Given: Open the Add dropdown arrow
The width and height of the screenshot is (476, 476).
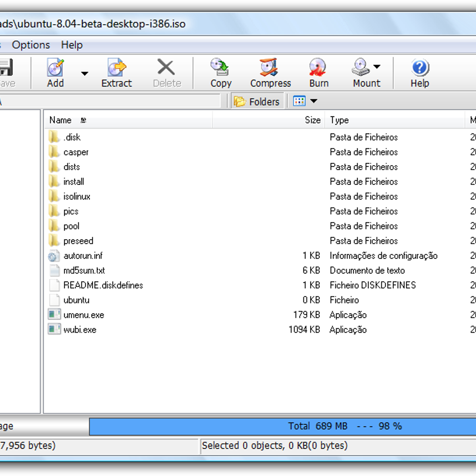Looking at the screenshot, I should coord(85,73).
